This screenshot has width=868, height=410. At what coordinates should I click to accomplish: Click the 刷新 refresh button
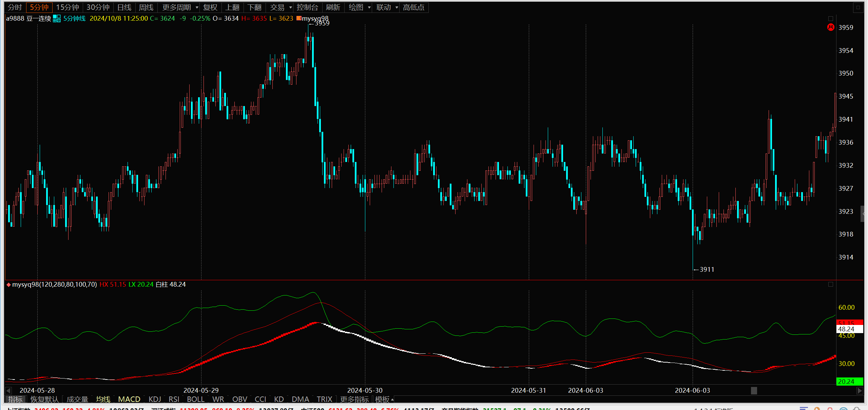click(x=333, y=7)
